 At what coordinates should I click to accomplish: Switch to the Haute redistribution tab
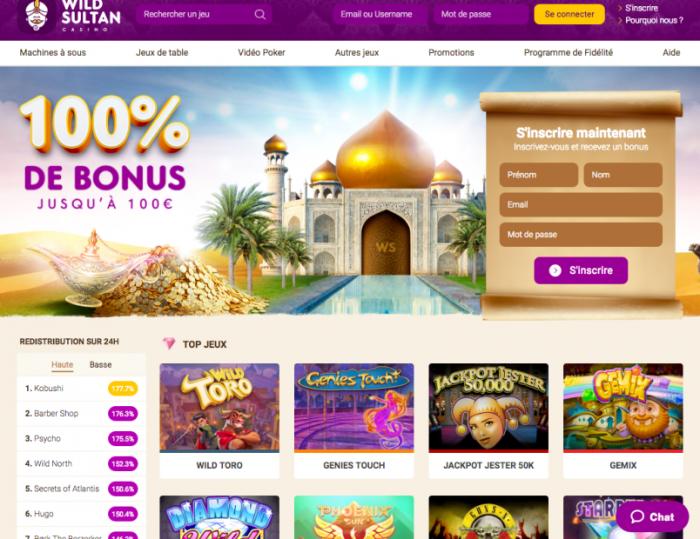click(x=62, y=365)
